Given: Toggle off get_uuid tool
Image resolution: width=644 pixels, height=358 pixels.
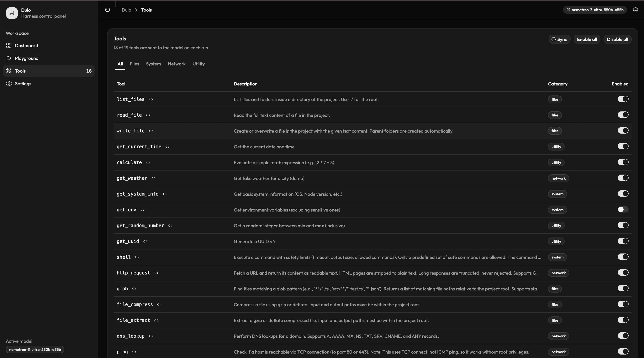Looking at the screenshot, I should (x=623, y=241).
